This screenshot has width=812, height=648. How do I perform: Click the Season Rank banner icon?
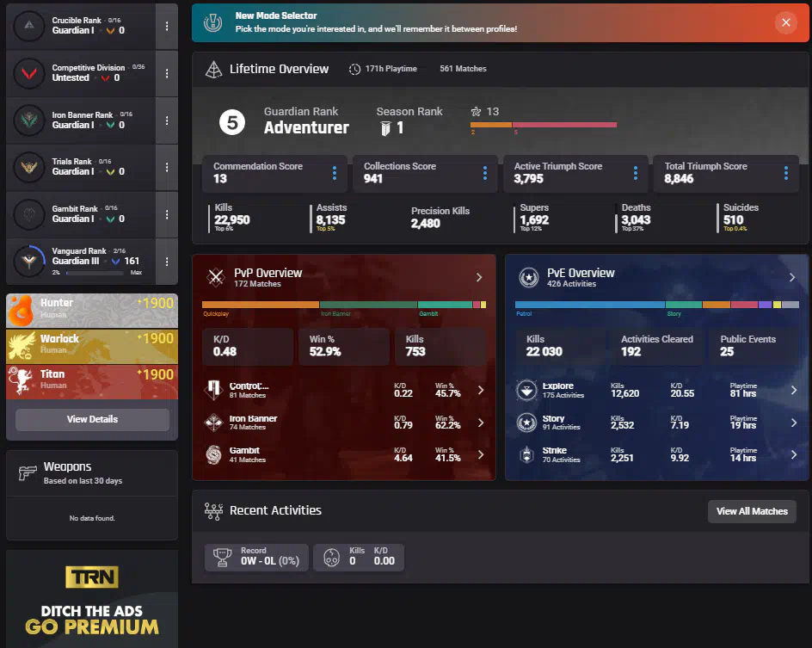point(385,128)
